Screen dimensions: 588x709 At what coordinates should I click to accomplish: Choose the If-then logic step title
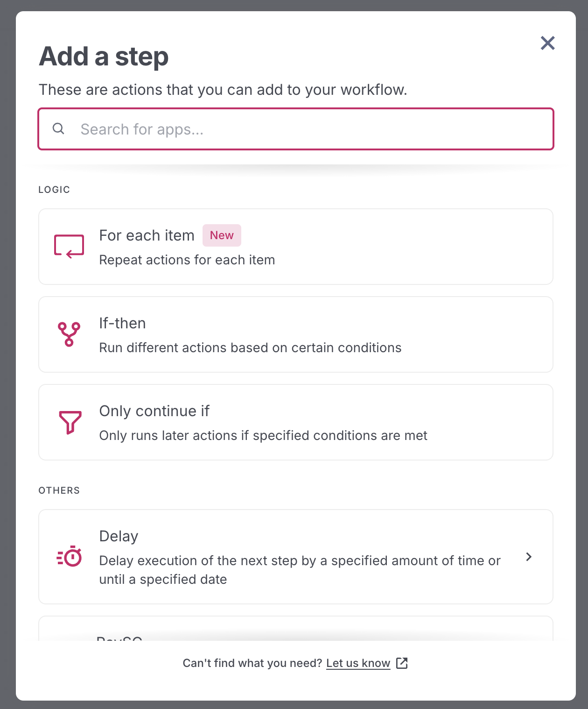coord(122,323)
